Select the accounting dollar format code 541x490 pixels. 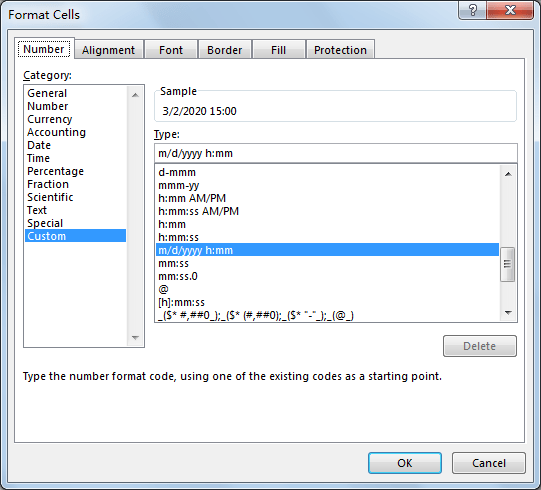pyautogui.click(x=327, y=315)
